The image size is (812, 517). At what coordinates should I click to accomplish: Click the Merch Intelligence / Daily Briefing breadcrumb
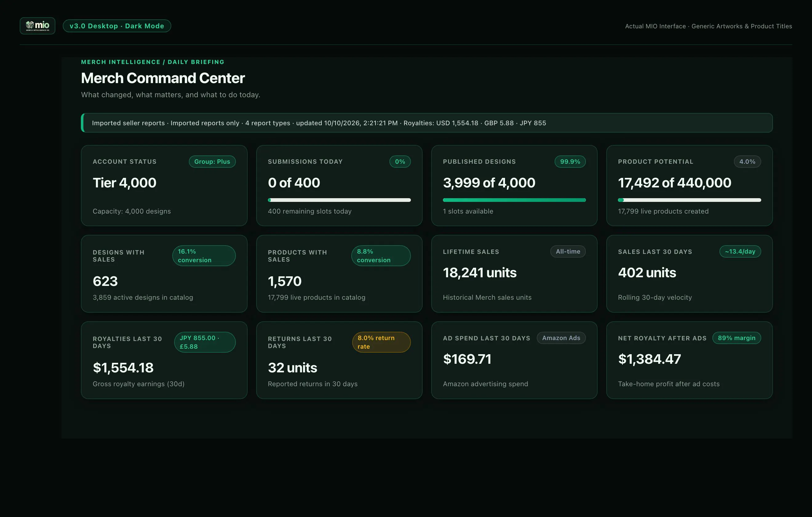pos(153,62)
